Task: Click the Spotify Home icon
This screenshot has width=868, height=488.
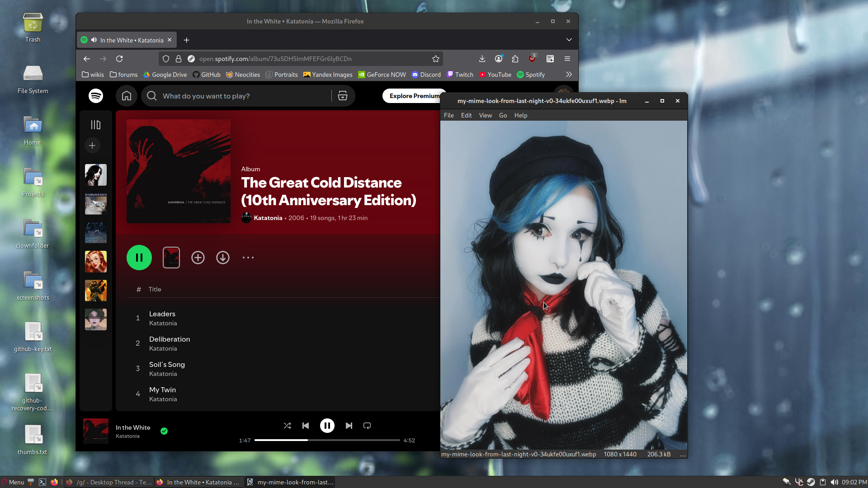Action: click(x=127, y=96)
